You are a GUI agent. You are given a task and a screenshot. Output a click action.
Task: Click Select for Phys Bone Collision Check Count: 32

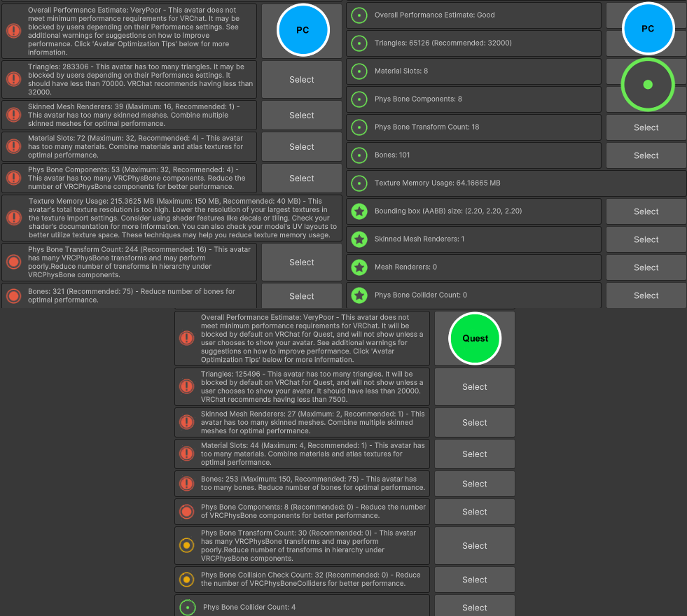click(475, 580)
